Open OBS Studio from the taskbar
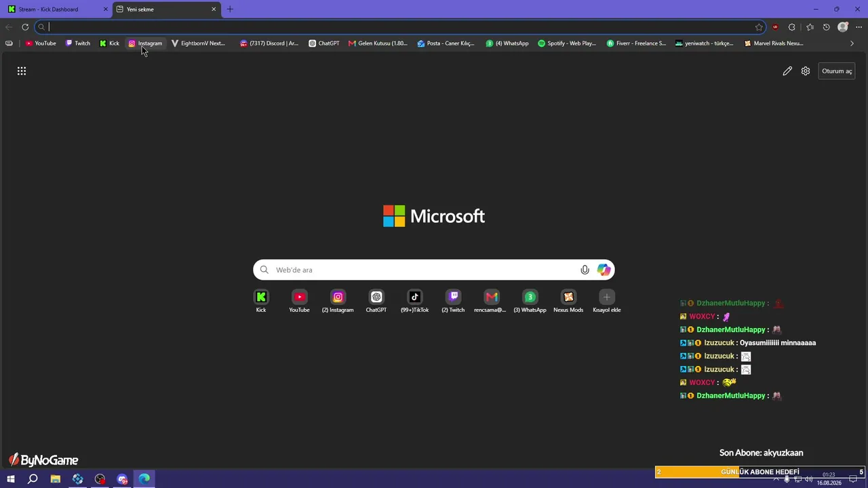Image resolution: width=868 pixels, height=488 pixels. click(100, 479)
